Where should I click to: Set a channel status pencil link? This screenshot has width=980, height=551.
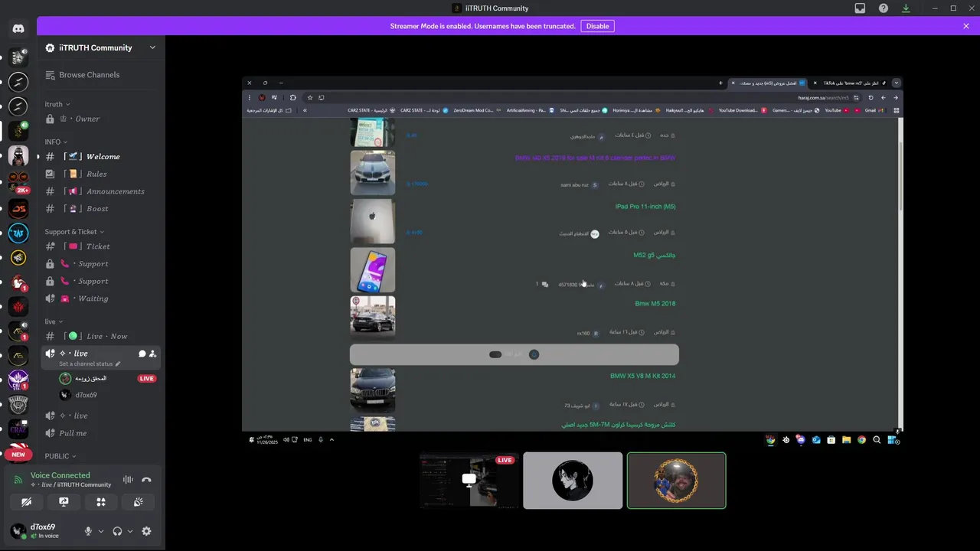pos(90,364)
